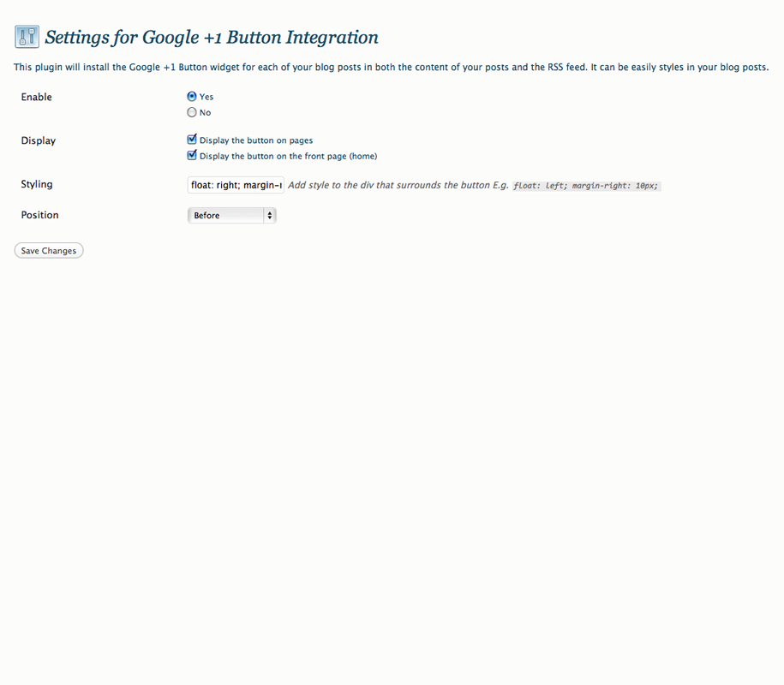This screenshot has width=784, height=685.
Task: Click the Display row label
Action: pyautogui.click(x=39, y=140)
